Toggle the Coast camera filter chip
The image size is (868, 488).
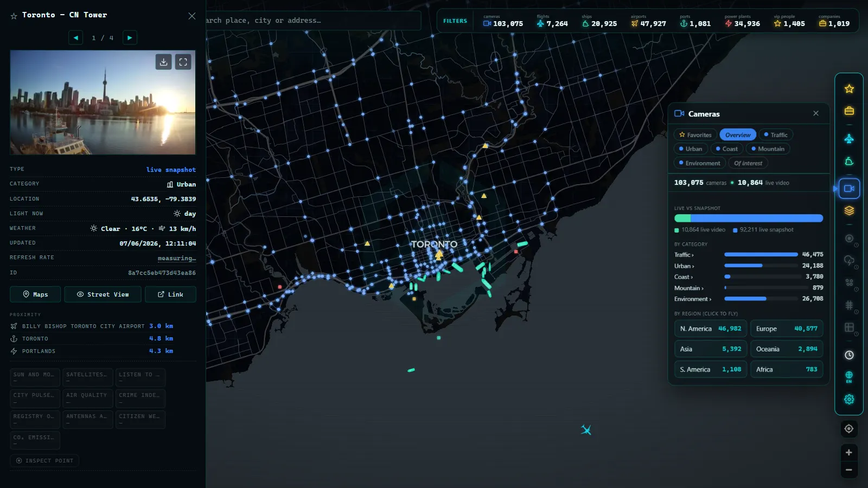click(726, 149)
